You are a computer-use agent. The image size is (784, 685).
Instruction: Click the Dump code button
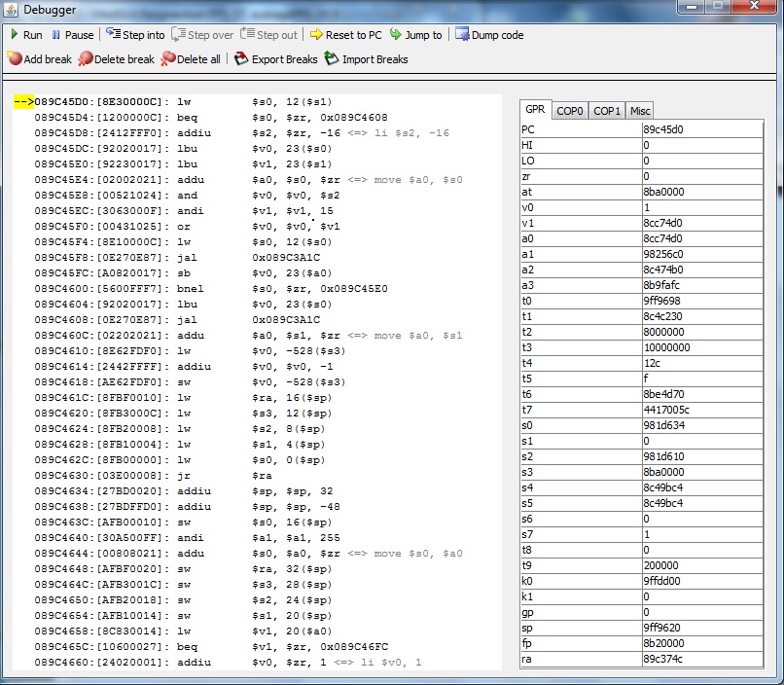tap(489, 35)
